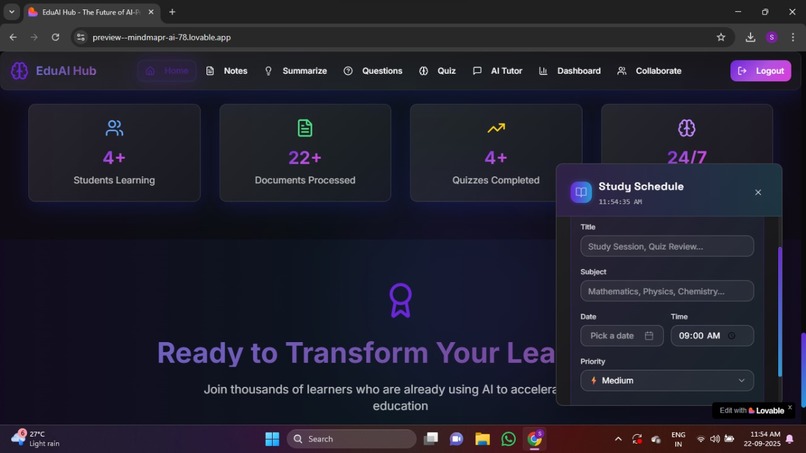Open the Notes page
This screenshot has height=453, width=806.
click(227, 71)
